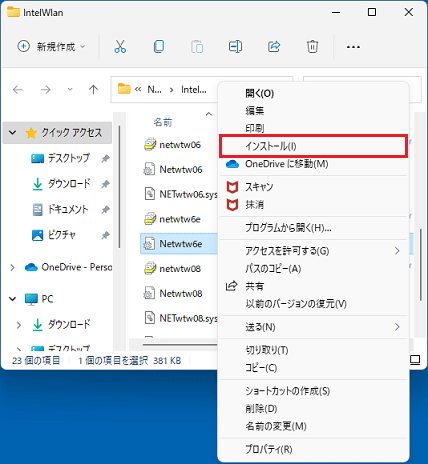Choose プログラムから開く(H)... entry
Image resolution: width=428 pixels, height=464 pixels.
313,228
